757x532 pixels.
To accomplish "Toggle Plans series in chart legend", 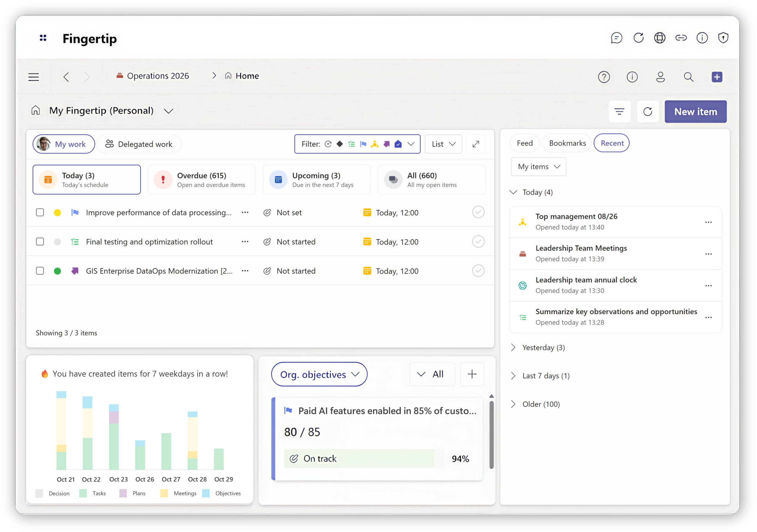I will point(132,493).
